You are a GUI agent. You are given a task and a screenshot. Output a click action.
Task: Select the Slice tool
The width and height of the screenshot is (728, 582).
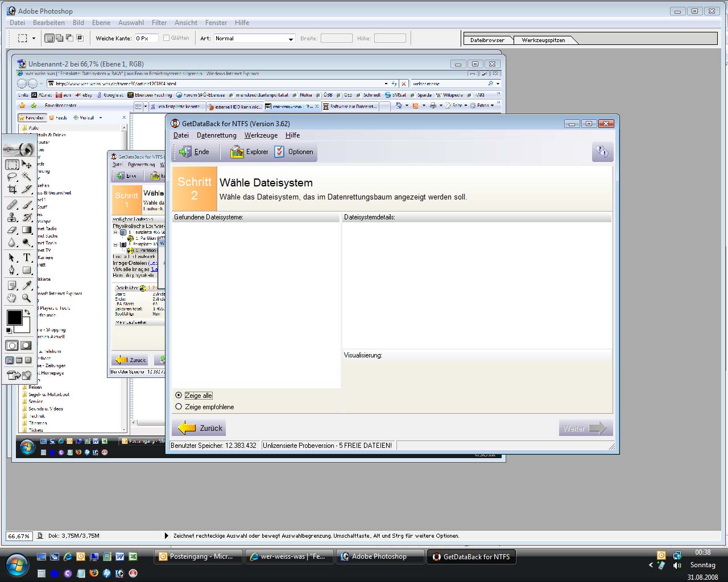27,189
